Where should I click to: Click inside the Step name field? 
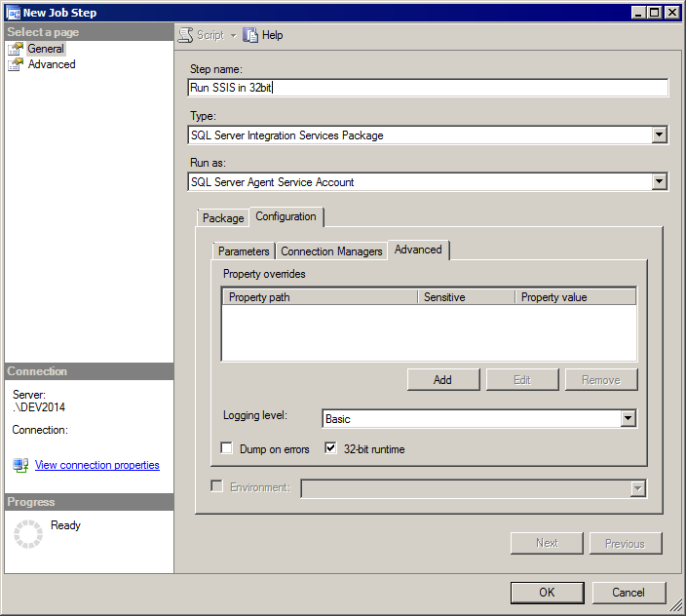pos(428,88)
